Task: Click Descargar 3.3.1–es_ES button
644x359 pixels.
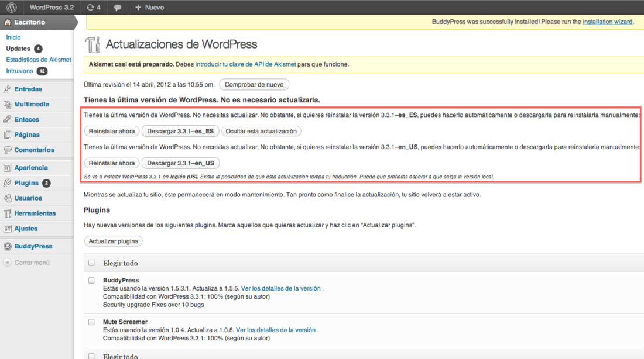Action: point(180,132)
